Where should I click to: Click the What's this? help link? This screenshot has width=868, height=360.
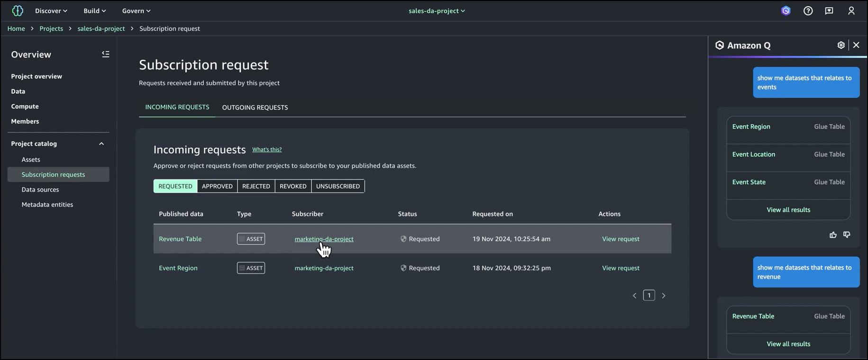click(x=267, y=150)
